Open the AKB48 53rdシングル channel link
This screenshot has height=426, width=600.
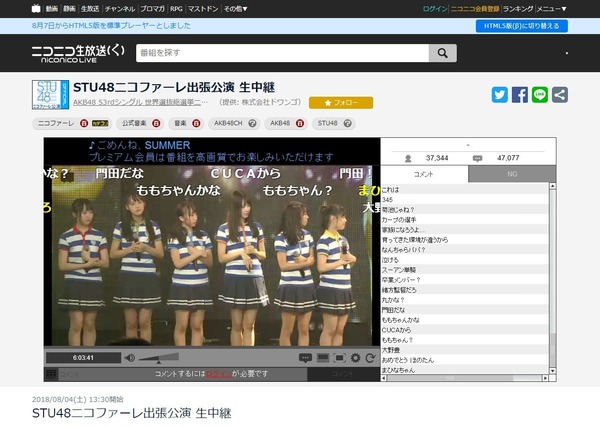coord(140,102)
